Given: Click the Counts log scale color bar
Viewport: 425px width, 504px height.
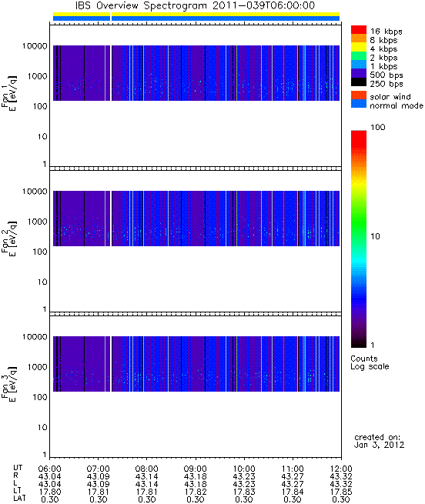Looking at the screenshot, I should pyautogui.click(x=359, y=239).
